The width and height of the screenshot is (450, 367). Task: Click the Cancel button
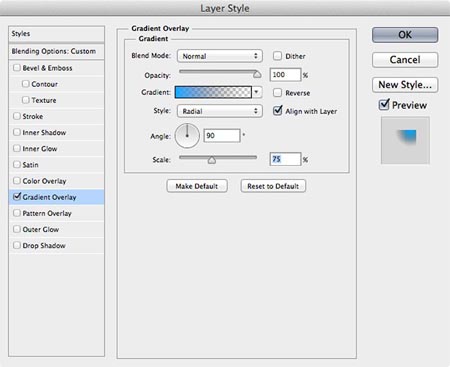[x=405, y=60]
